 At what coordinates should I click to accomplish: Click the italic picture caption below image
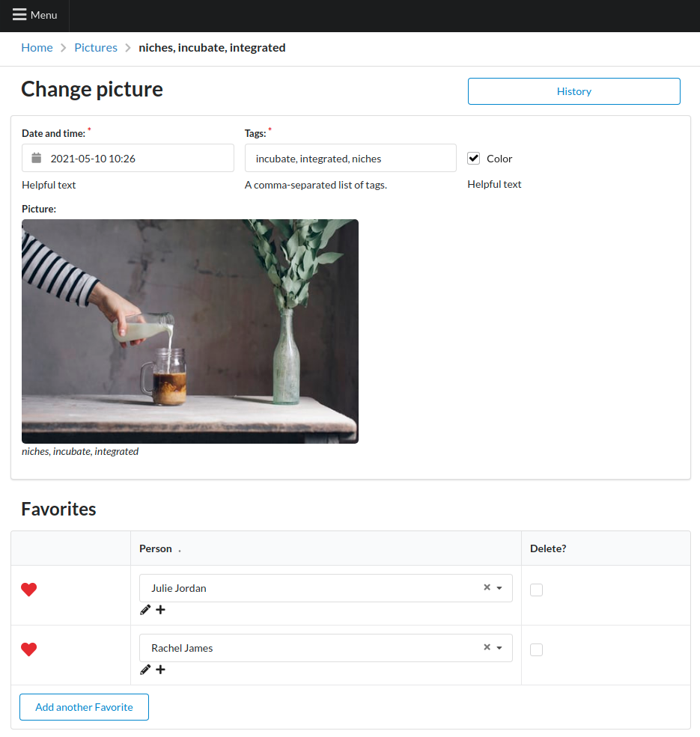pos(80,451)
